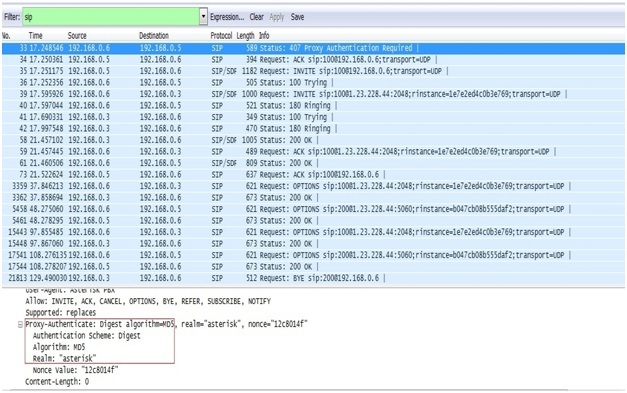
Task: Select packet 40 Status 180 Ringing
Action: click(x=313, y=106)
